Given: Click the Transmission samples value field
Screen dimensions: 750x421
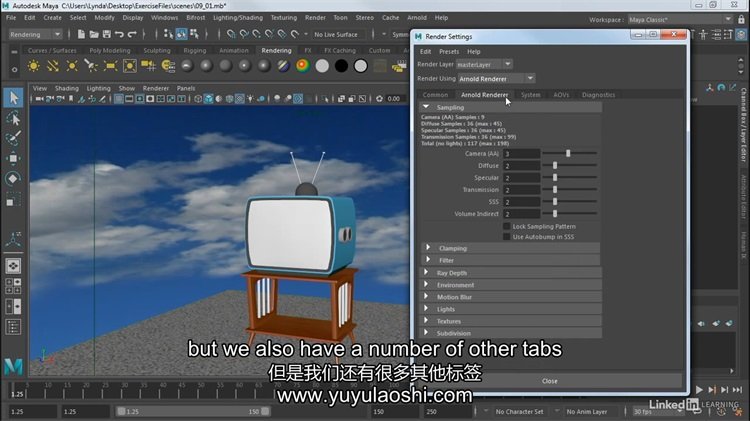Looking at the screenshot, I should [521, 190].
